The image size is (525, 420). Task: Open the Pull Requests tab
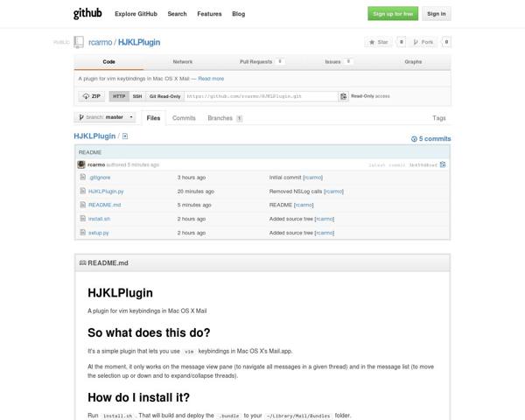[x=256, y=62]
